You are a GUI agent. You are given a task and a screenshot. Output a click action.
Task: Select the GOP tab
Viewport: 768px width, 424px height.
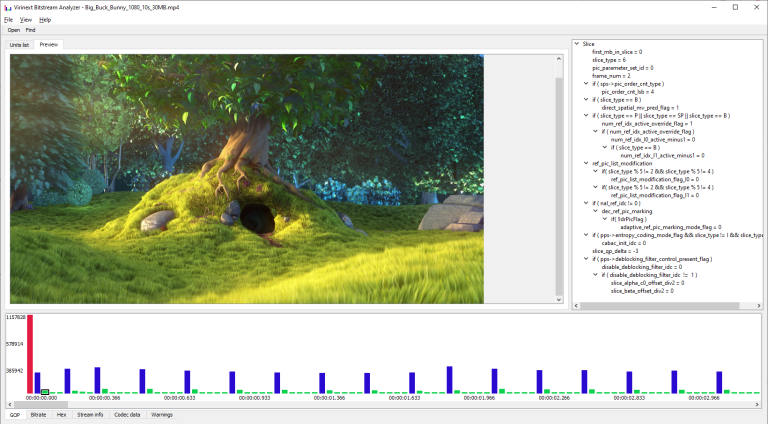[x=15, y=415]
